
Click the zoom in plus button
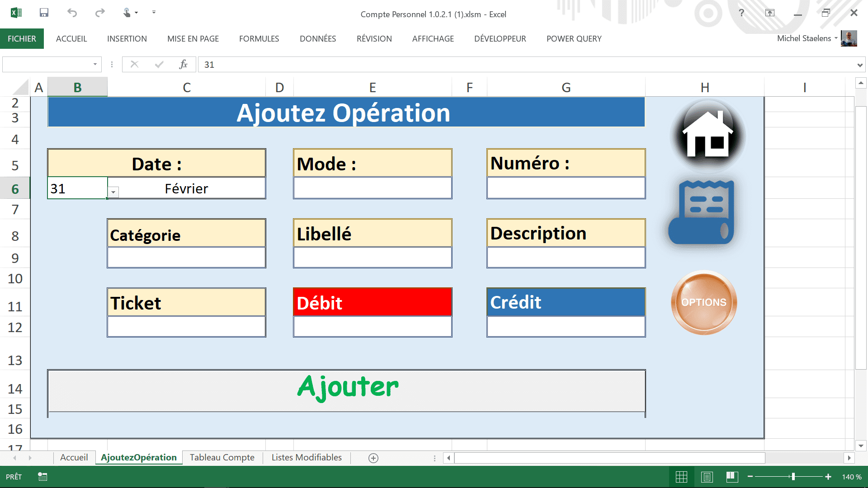(x=828, y=477)
